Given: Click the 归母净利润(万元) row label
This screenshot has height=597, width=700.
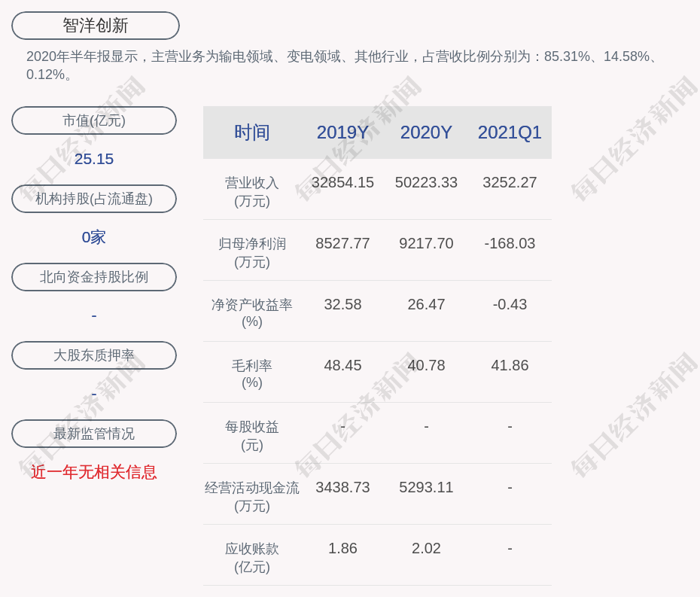Looking at the screenshot, I should (x=252, y=253).
